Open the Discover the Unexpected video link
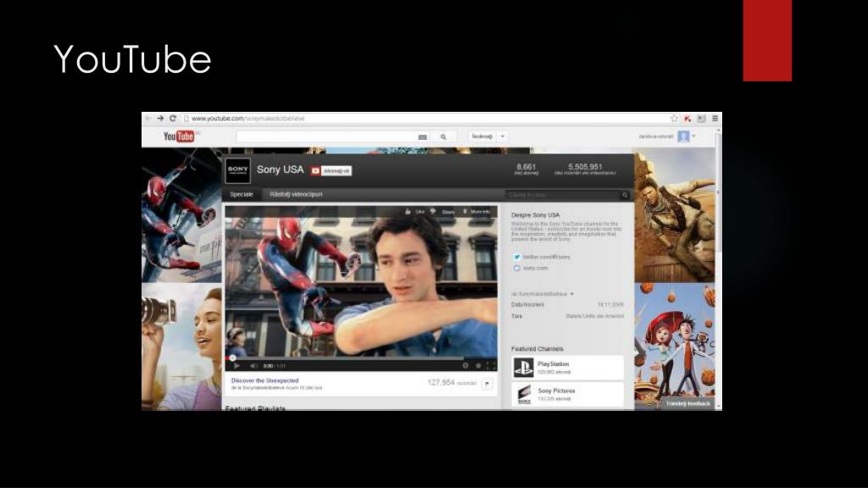 [x=264, y=380]
